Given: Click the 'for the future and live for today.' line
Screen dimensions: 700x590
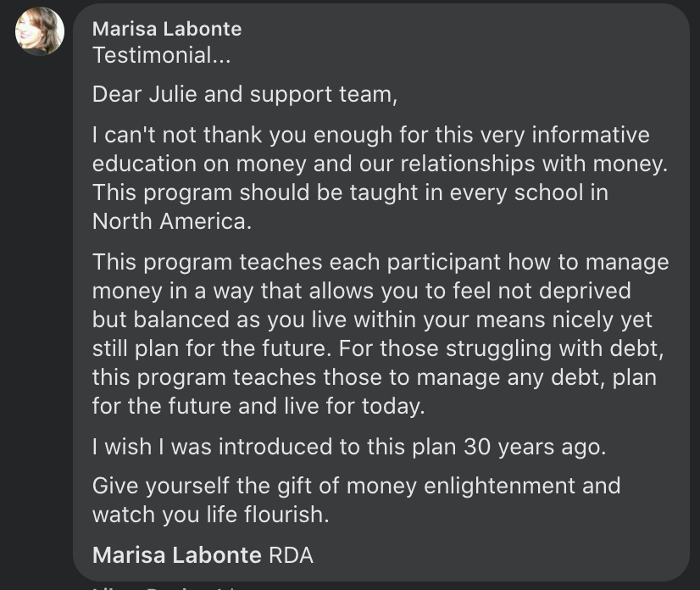Looking at the screenshot, I should tap(258, 406).
